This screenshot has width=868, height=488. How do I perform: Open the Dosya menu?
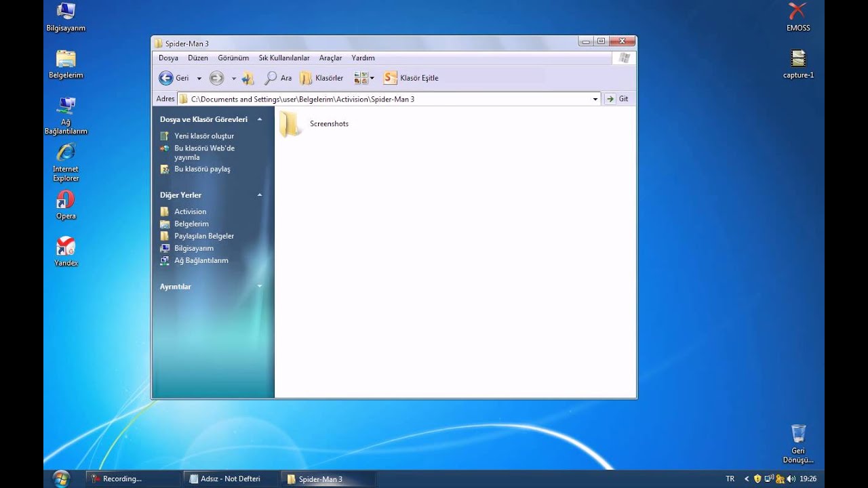tap(168, 58)
